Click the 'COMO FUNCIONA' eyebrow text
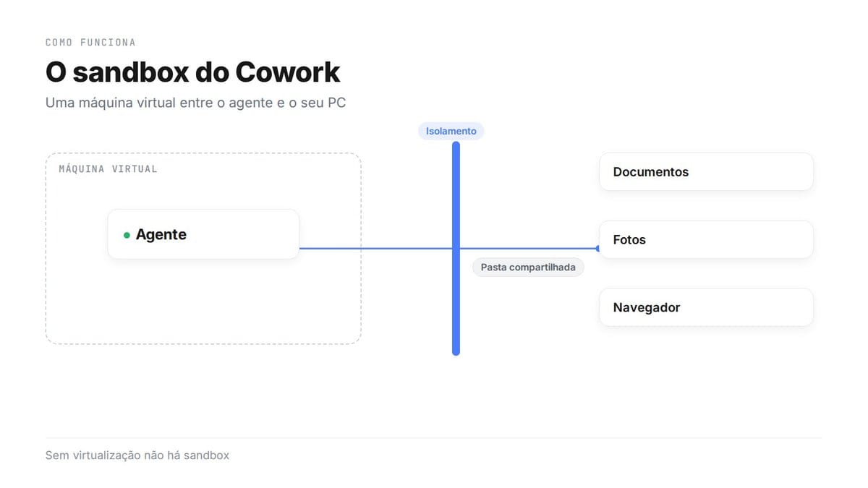This screenshot has height=488, width=868. 90,43
